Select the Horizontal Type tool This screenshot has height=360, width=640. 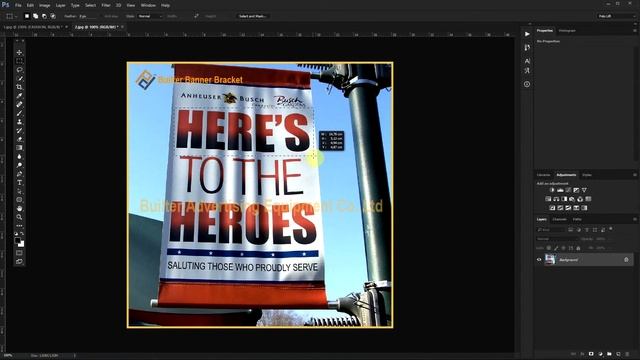coord(19,182)
